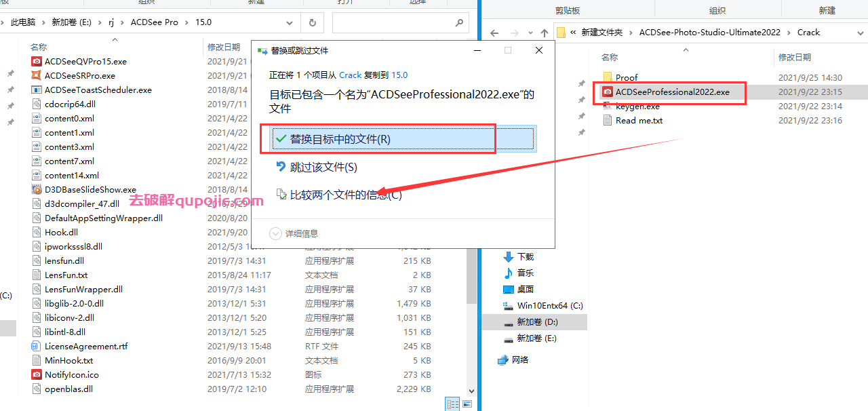868x411 pixels.
Task: Click the refresh button in left Explorer window
Action: click(x=312, y=22)
